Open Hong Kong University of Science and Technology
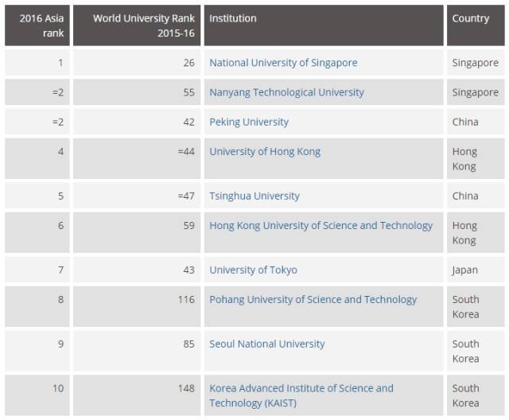509x420 pixels. point(321,225)
